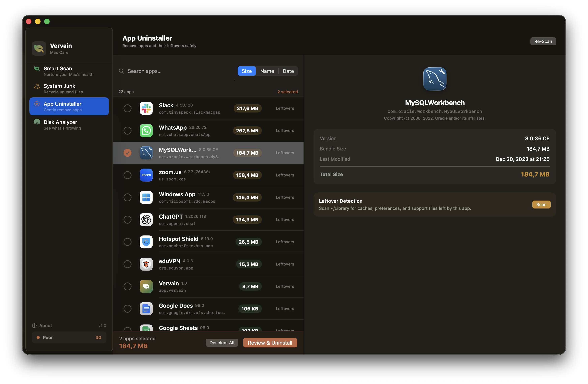Click com.oracle.workbench.MySQLWorkbench bundle ID in details
This screenshot has height=384, width=588.
(x=435, y=111)
